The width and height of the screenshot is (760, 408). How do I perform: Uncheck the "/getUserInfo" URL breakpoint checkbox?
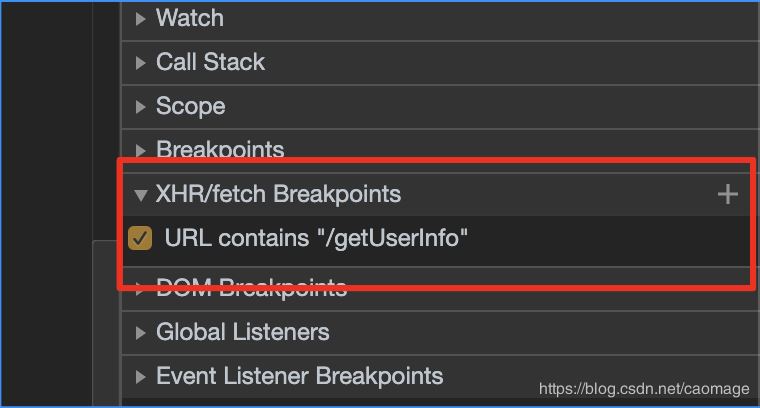coord(141,238)
